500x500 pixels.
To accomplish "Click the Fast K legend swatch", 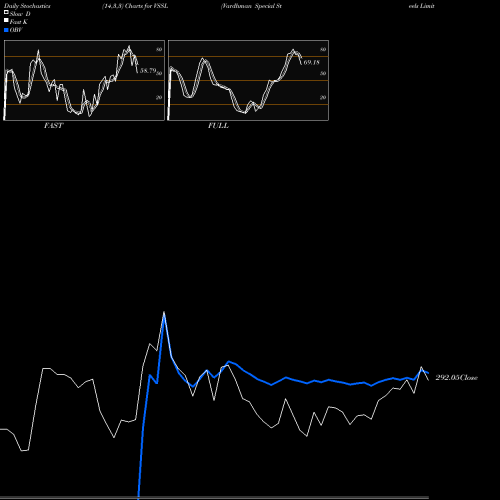I will pos(6,21).
